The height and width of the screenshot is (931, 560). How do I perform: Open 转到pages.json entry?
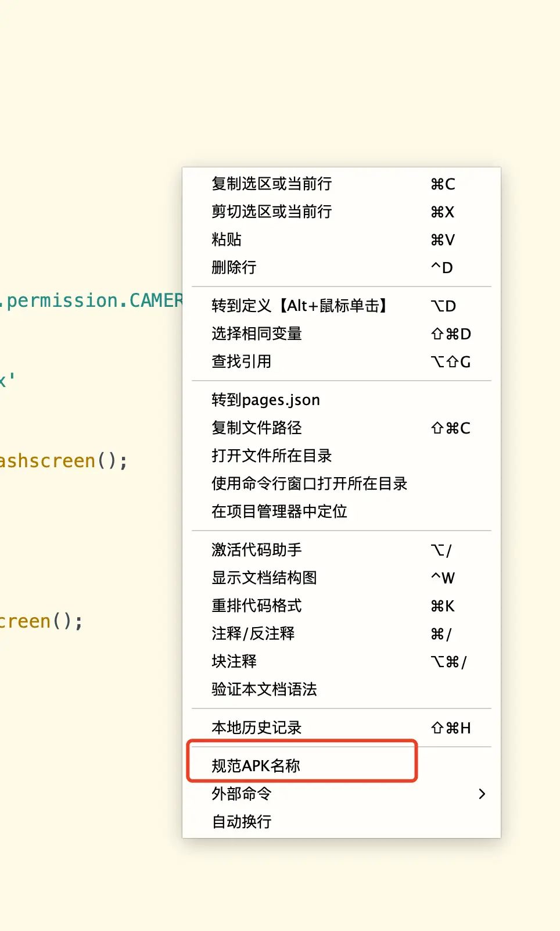pos(266,400)
